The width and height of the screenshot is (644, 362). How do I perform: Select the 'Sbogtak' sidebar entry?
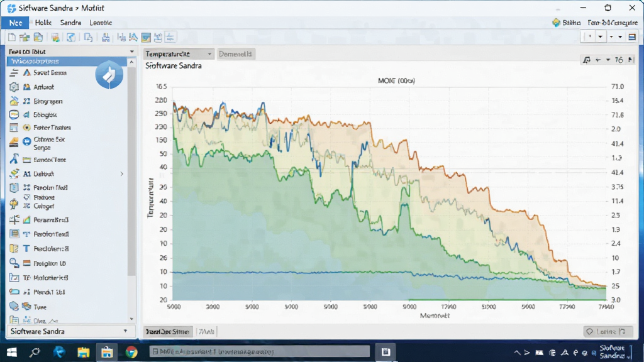tap(45, 115)
